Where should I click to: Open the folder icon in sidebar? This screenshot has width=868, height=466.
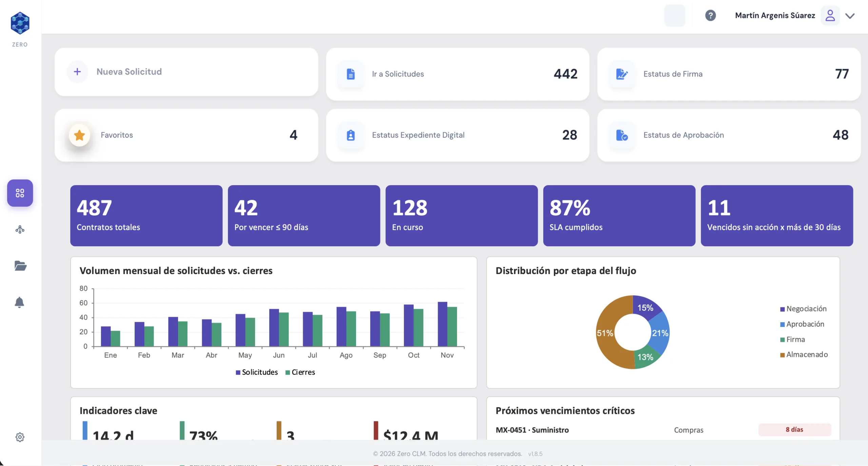click(x=20, y=266)
